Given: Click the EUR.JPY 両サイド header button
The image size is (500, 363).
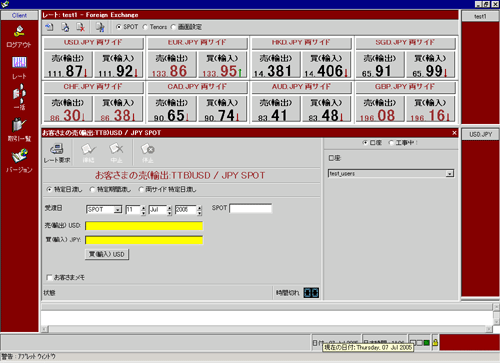Looking at the screenshot, I should (197, 43).
